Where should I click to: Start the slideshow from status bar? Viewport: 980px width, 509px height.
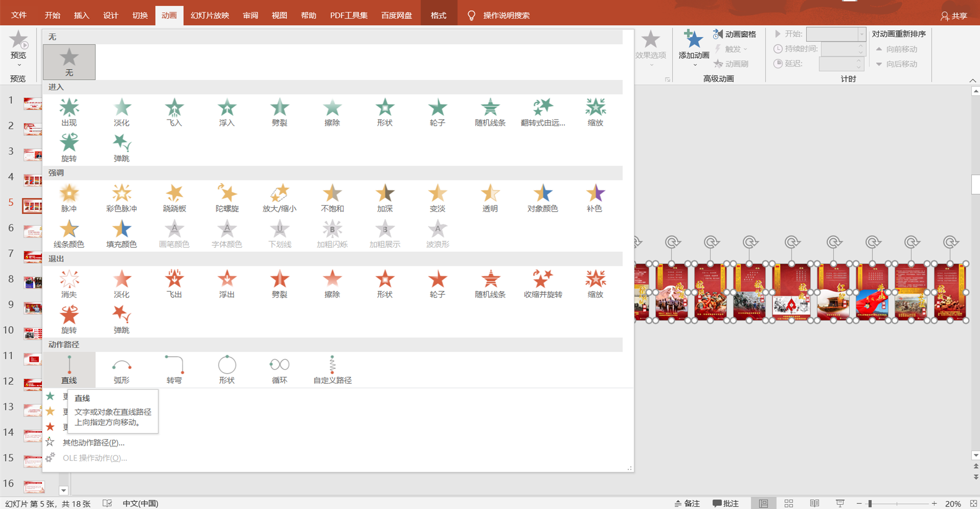(x=840, y=503)
